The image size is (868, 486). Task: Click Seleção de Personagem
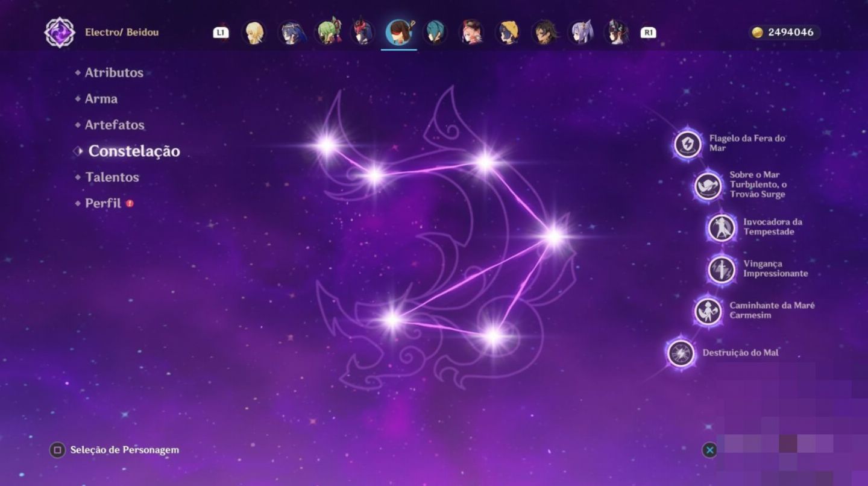pos(125,450)
